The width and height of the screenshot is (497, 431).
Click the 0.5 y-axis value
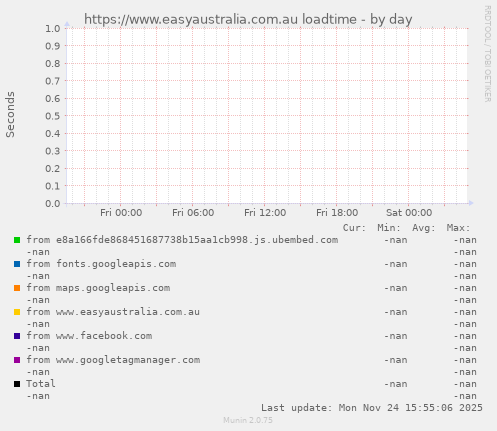[53, 116]
